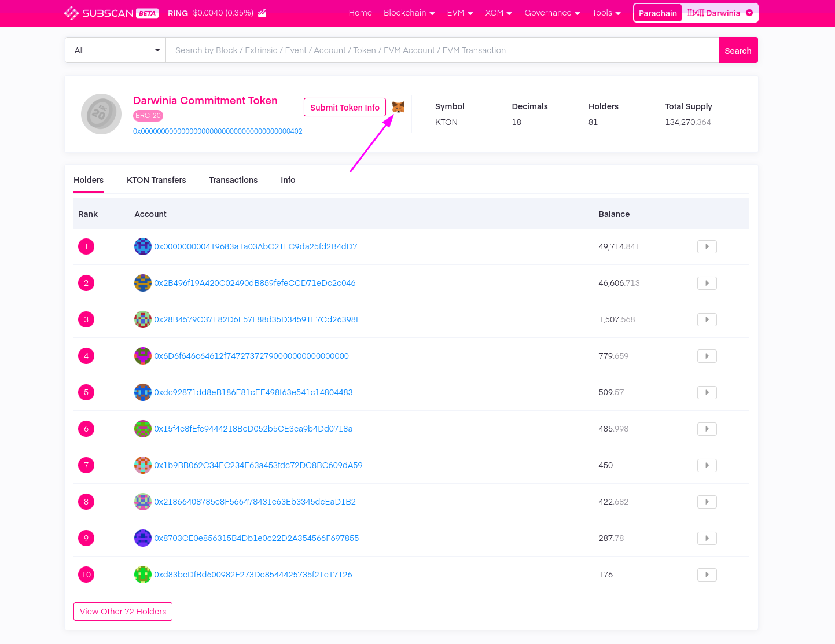This screenshot has width=835, height=644.
Task: Click avatar next to 0x2B496f19 address
Action: click(142, 283)
